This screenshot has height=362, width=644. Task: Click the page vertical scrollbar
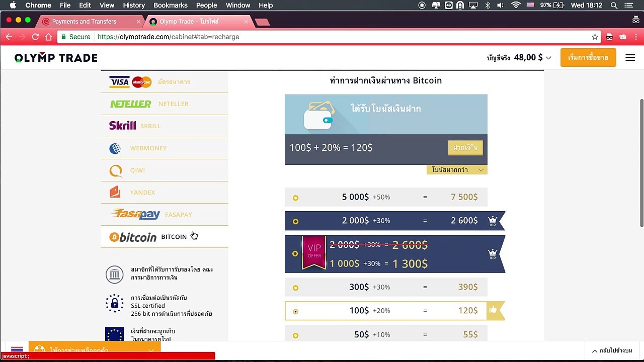click(x=641, y=162)
